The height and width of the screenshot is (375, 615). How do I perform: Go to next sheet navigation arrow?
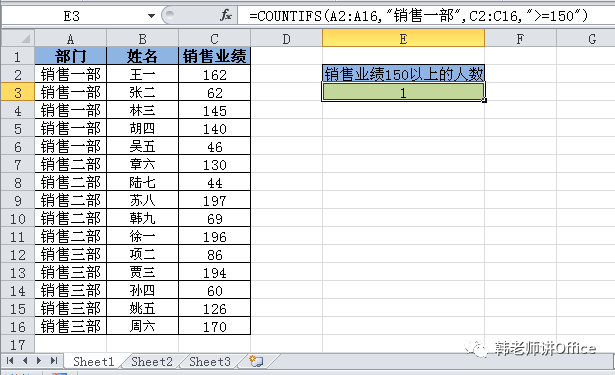pos(39,360)
